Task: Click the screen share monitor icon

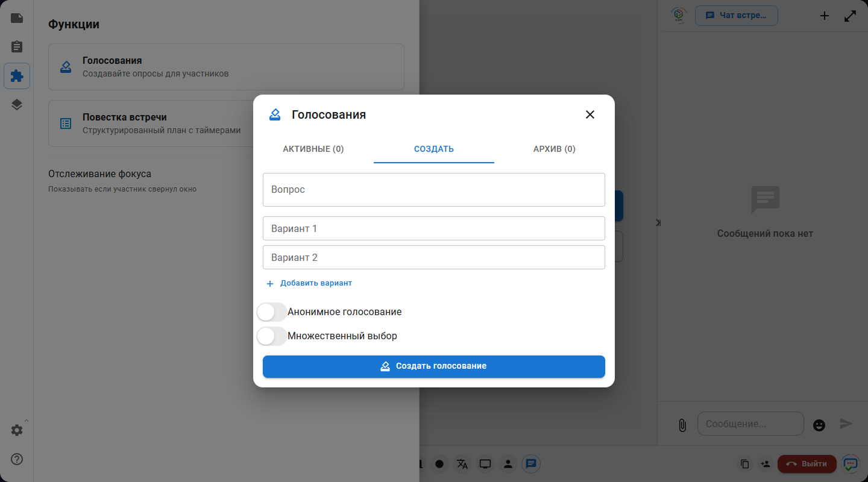Action: pyautogui.click(x=485, y=464)
